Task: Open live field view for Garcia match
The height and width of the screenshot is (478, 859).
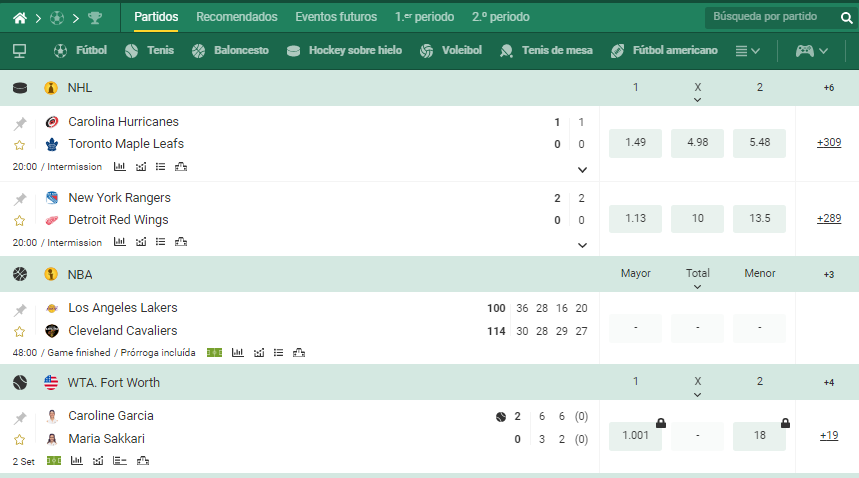Action: coord(54,460)
